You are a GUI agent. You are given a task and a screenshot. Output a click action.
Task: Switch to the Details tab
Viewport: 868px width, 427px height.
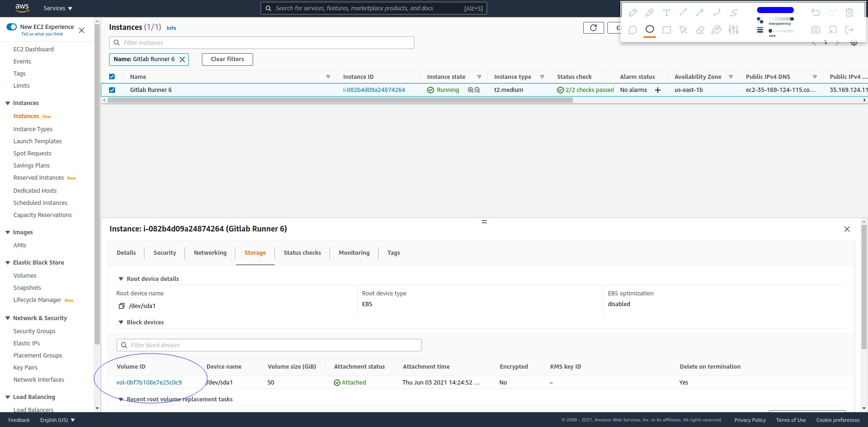(126, 253)
